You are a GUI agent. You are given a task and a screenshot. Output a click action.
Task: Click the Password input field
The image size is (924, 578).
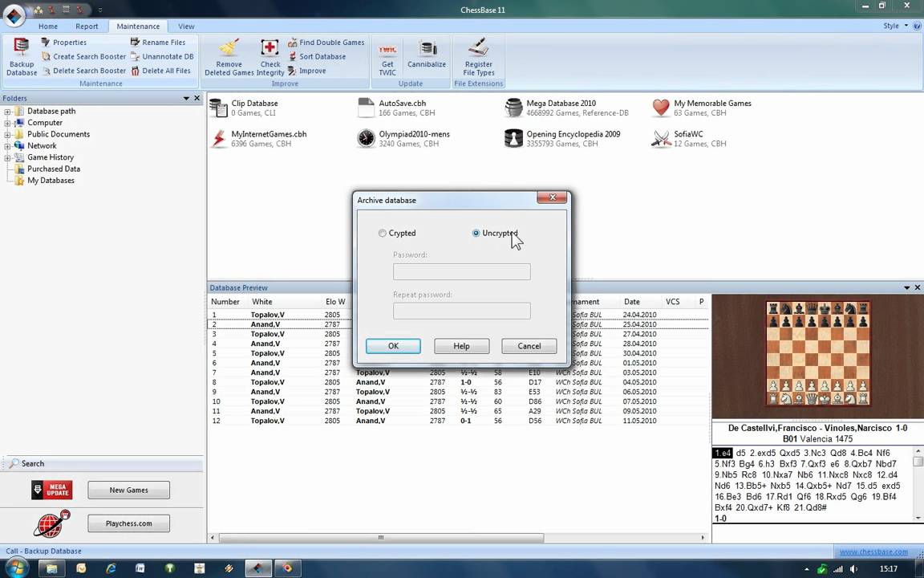(461, 271)
